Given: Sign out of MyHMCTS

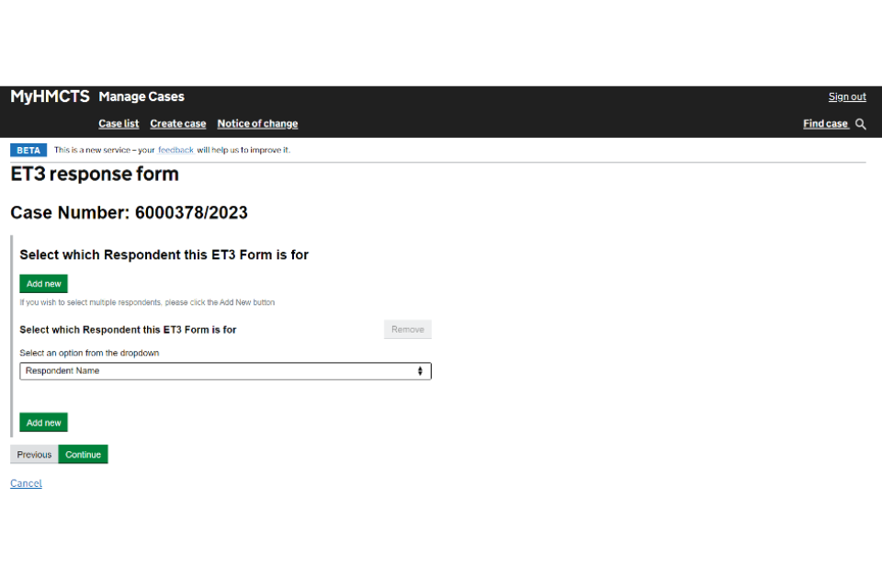Looking at the screenshot, I should point(846,96).
